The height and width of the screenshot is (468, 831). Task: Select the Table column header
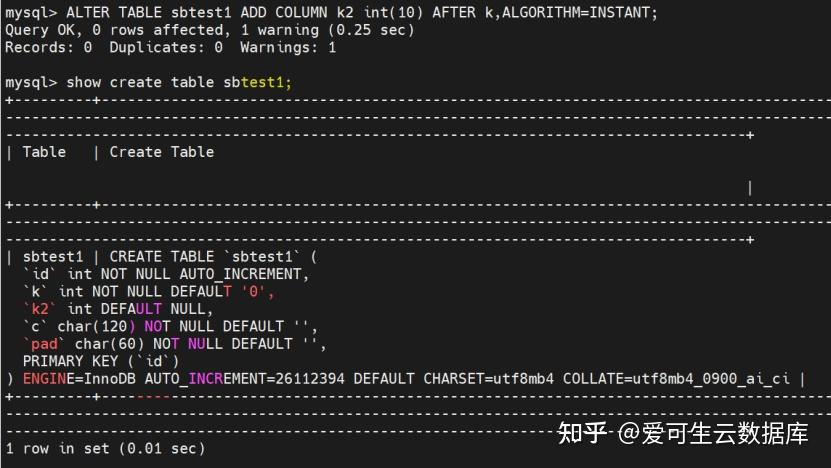(x=44, y=152)
